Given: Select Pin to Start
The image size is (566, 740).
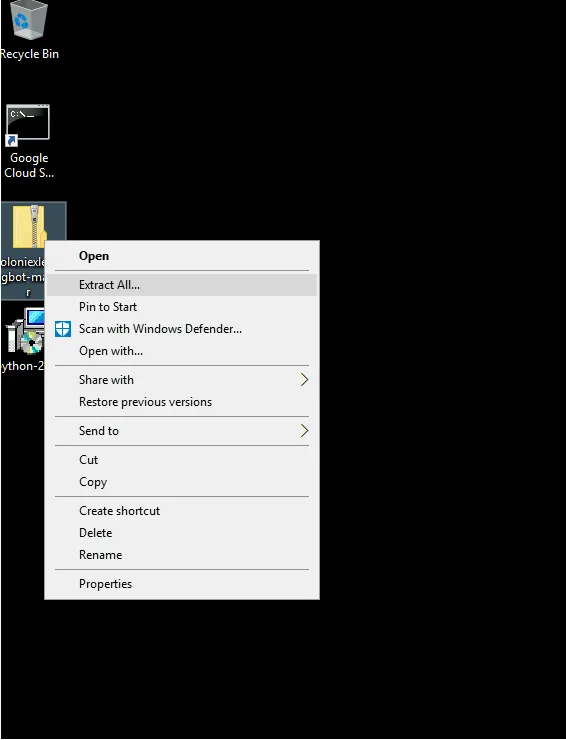Looking at the screenshot, I should tap(182, 307).
